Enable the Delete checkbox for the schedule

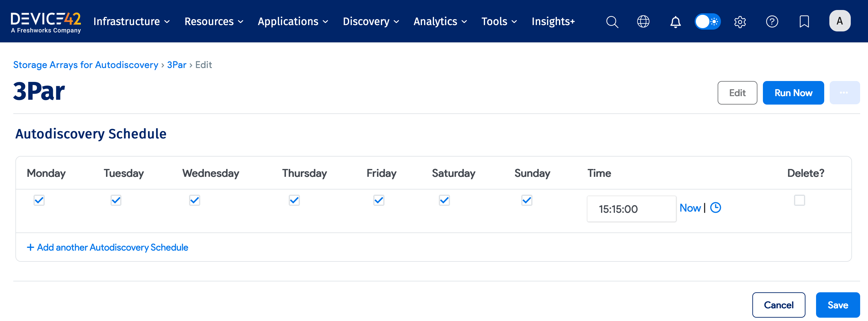(x=799, y=200)
